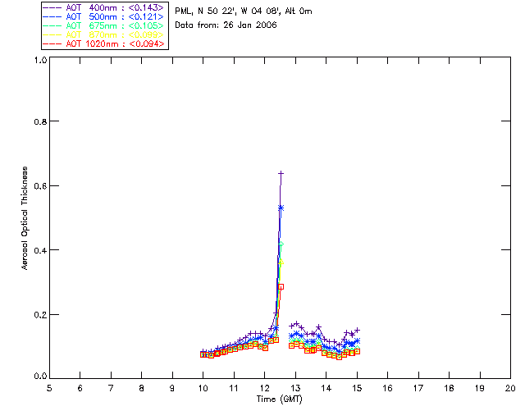Click the blue 500nm peak asterisk marker

[x=281, y=208]
